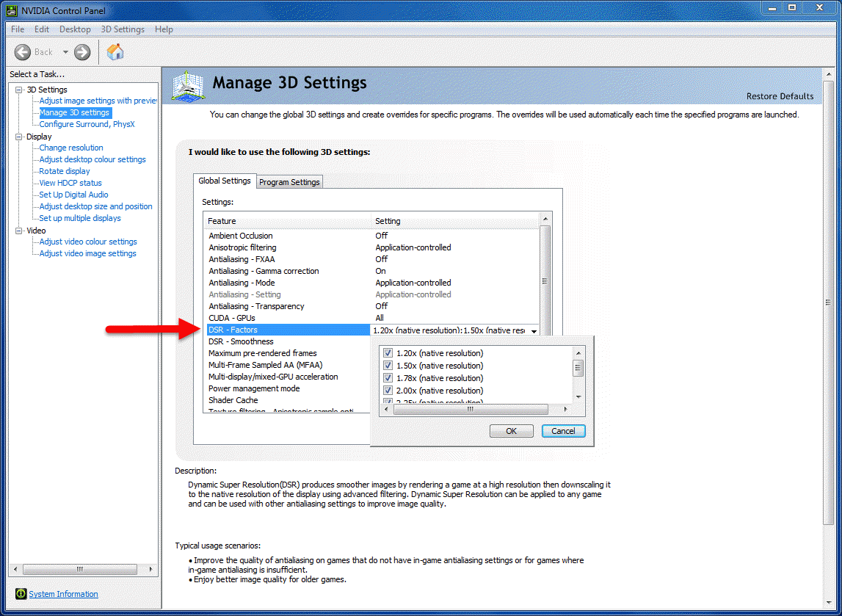Viewport: 842px width, 616px height.
Task: Click the Home icon in toolbar
Action: (115, 51)
